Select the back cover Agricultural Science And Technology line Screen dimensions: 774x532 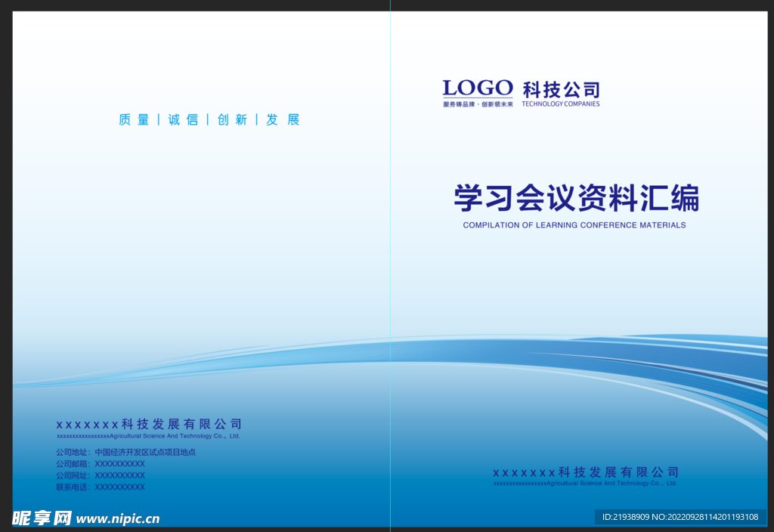[148, 436]
